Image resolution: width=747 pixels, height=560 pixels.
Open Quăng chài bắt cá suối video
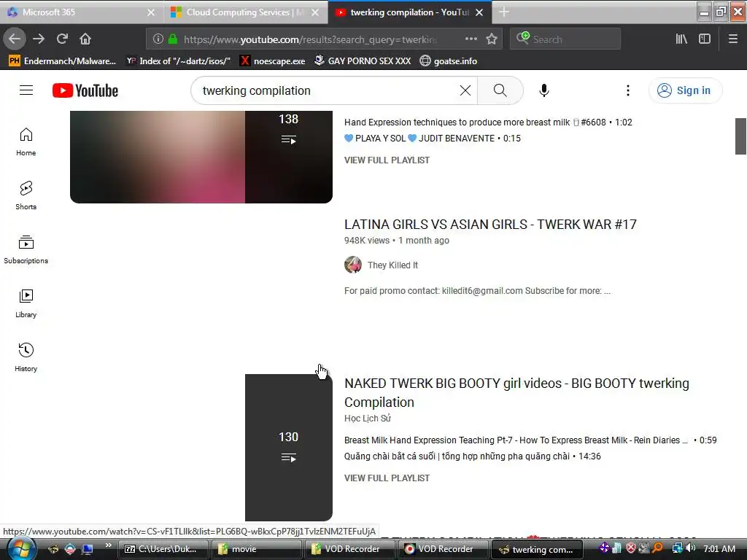[x=472, y=456]
